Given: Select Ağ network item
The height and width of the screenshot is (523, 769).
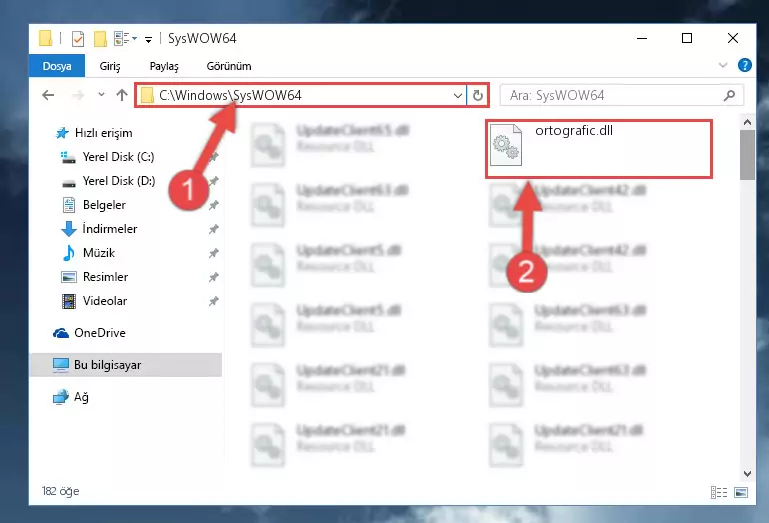Looking at the screenshot, I should click(71, 397).
